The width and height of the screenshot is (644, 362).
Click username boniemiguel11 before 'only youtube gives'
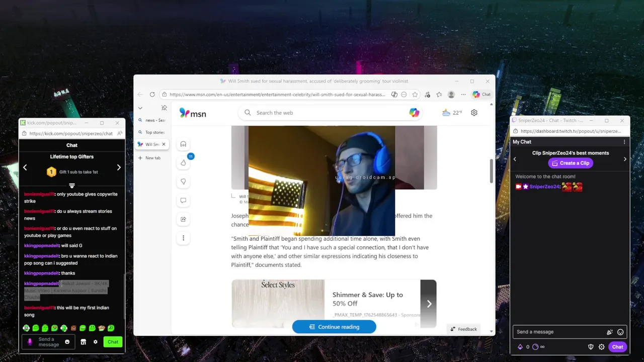pos(39,194)
